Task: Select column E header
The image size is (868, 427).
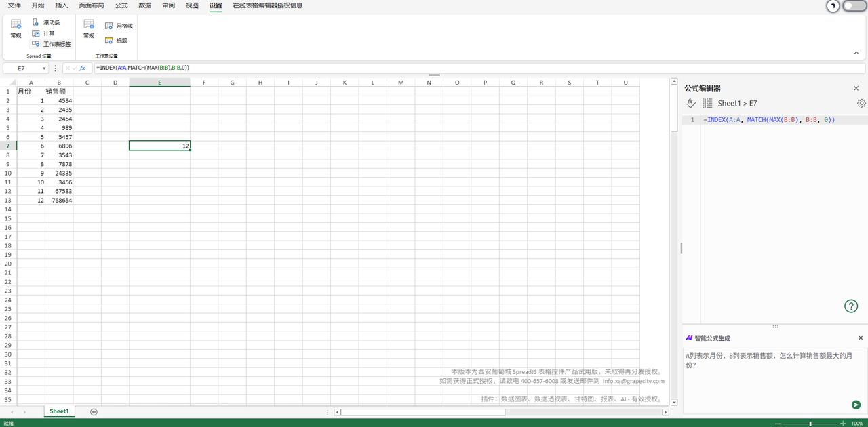Action: [x=159, y=83]
